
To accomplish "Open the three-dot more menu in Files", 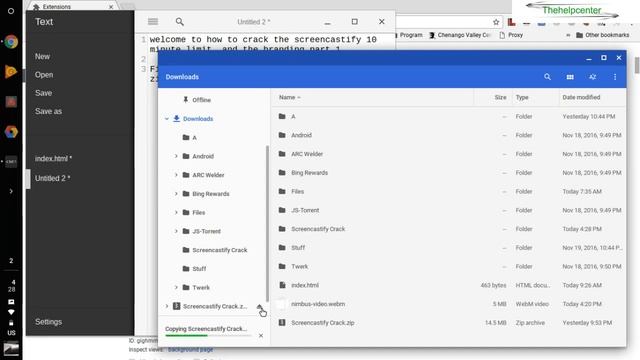I will pyautogui.click(x=615, y=77).
